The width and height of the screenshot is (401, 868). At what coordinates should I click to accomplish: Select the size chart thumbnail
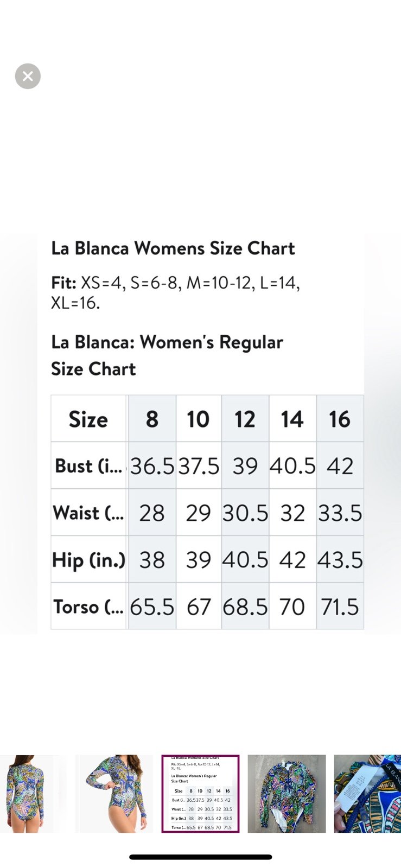200,794
